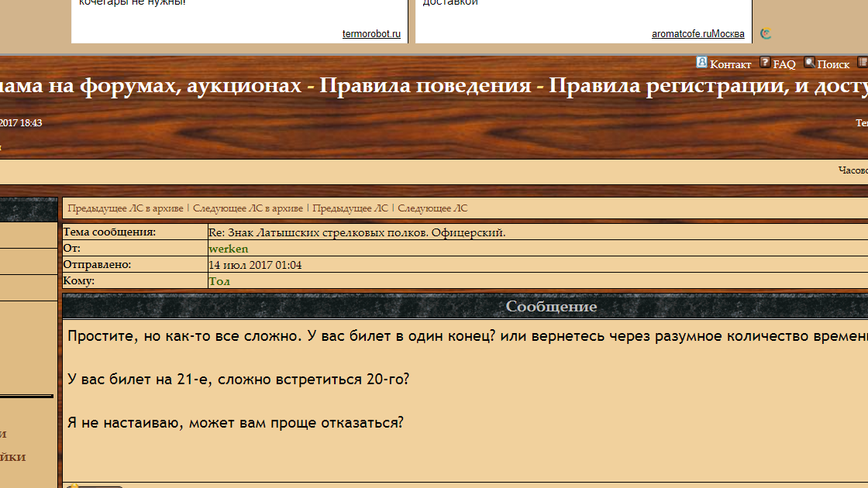The image size is (868, 488).
Task: Go to Следующее ЛС в архиве
Action: (x=247, y=208)
